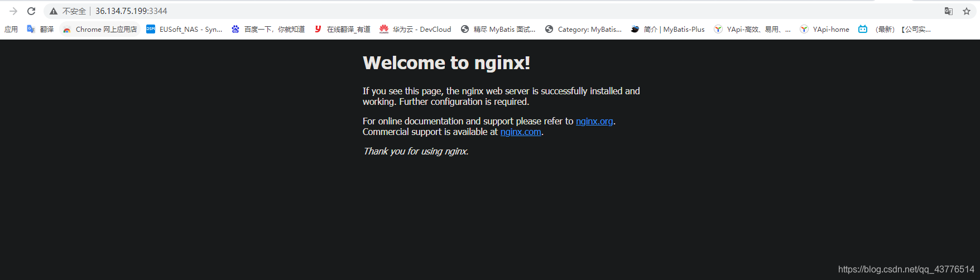Open the 百度一下 bookmark
The width and height of the screenshot is (980, 280).
point(268,30)
